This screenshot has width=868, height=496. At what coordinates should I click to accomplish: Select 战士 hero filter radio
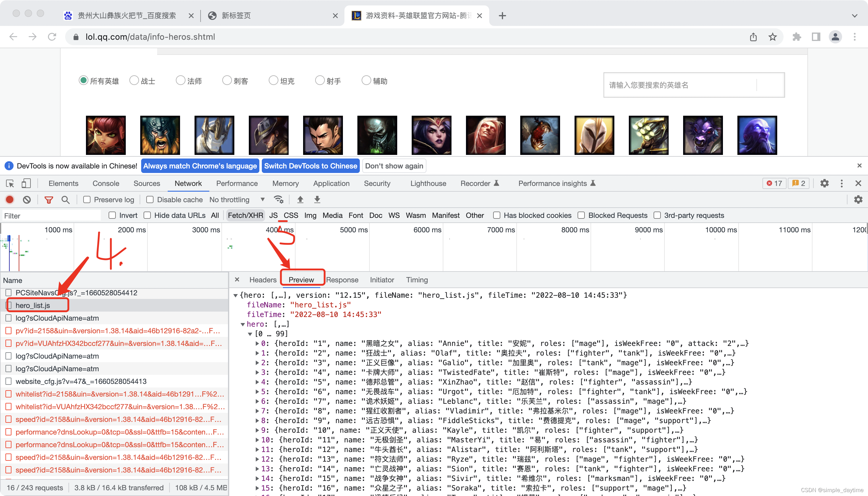point(134,80)
